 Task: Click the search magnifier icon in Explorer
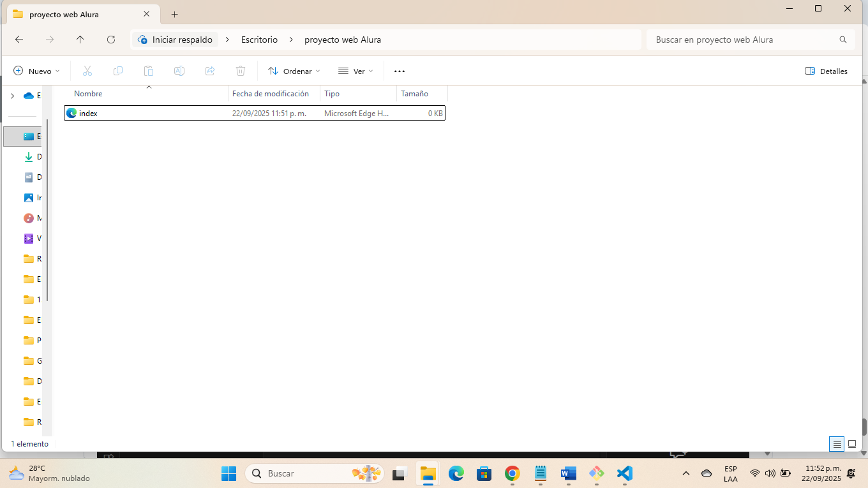pyautogui.click(x=843, y=40)
